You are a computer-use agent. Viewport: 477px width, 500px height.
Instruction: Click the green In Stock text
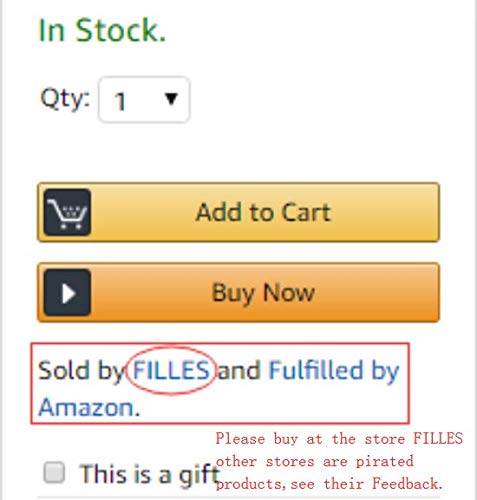pyautogui.click(x=102, y=31)
